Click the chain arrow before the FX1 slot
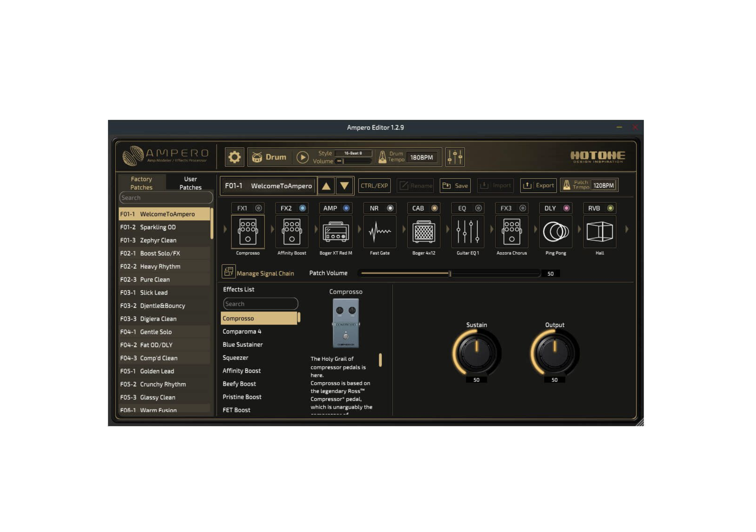Viewport: 756px width, 532px height. point(225,229)
